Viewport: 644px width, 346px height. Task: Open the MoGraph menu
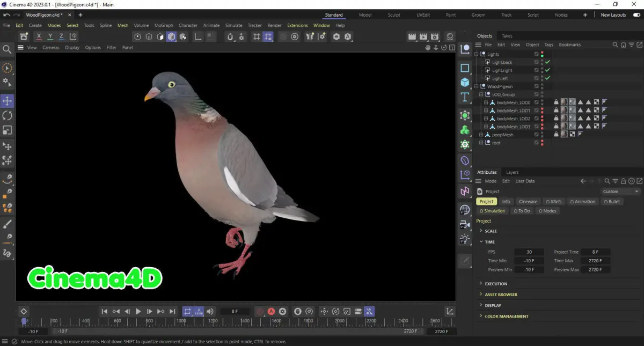coord(164,25)
